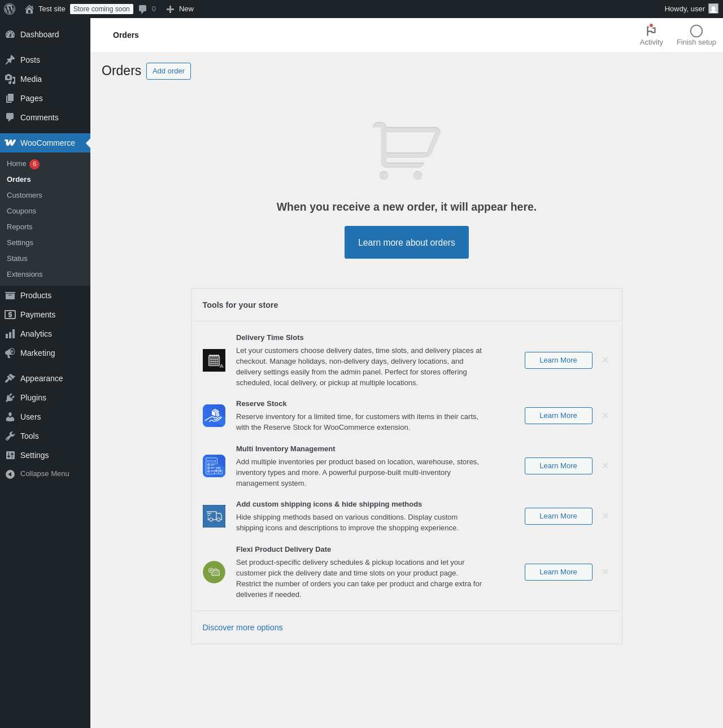The image size is (723, 728).
Task: Open the WordPress logo menu
Action: coord(10,9)
